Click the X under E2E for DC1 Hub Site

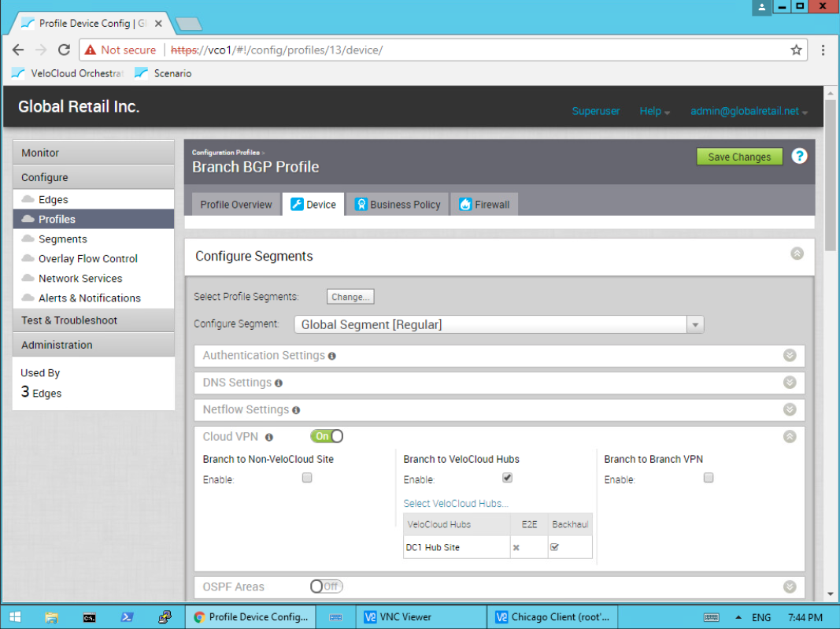point(516,547)
